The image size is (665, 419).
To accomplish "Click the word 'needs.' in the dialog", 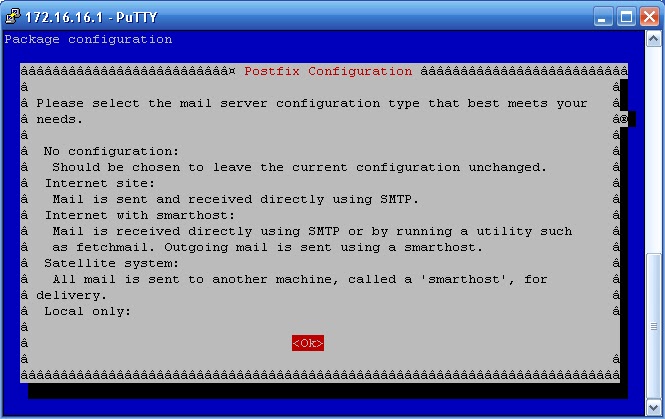I will (x=59, y=120).
